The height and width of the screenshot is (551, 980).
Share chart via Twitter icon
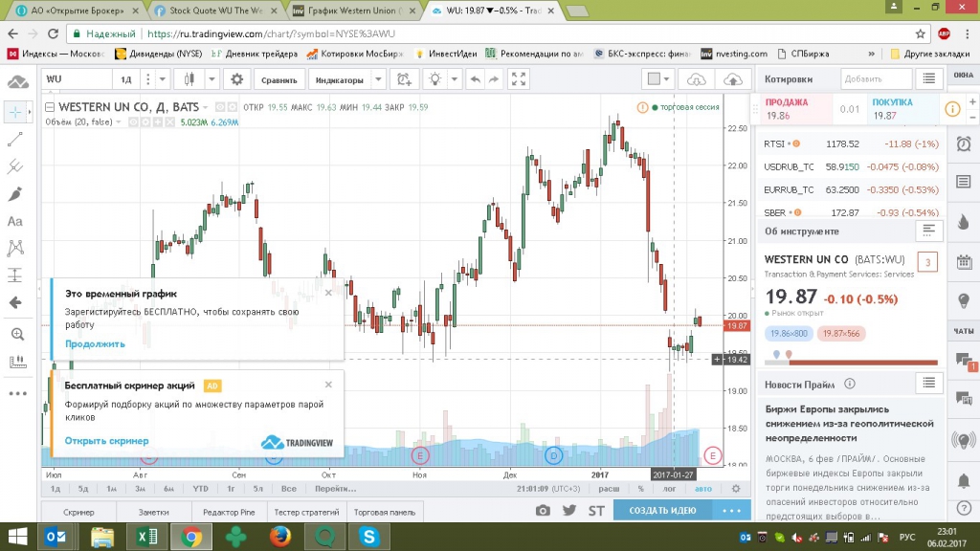point(568,510)
